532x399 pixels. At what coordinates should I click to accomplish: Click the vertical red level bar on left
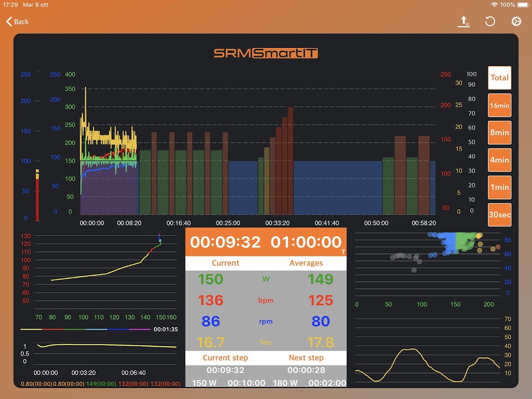point(37,195)
